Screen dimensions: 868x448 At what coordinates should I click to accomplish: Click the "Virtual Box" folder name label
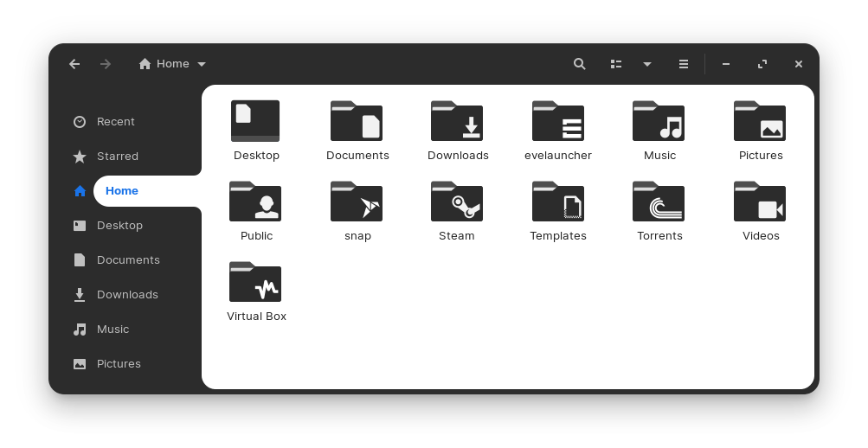[x=256, y=317]
